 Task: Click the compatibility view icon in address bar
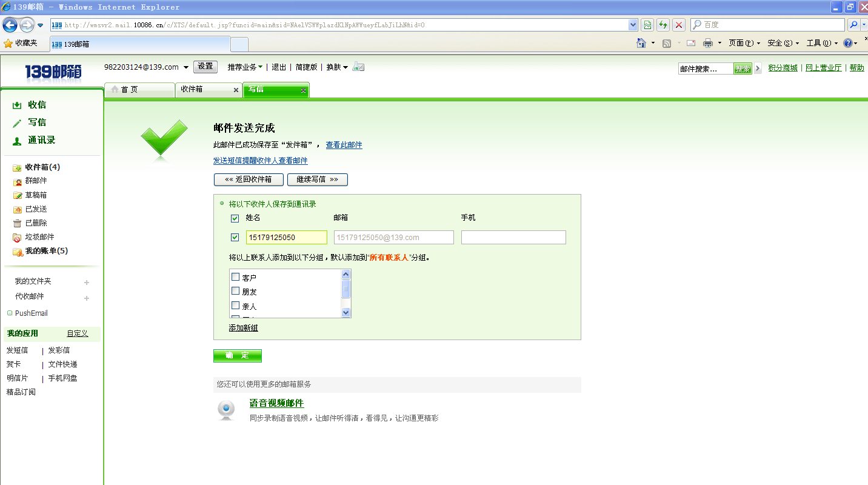click(648, 25)
